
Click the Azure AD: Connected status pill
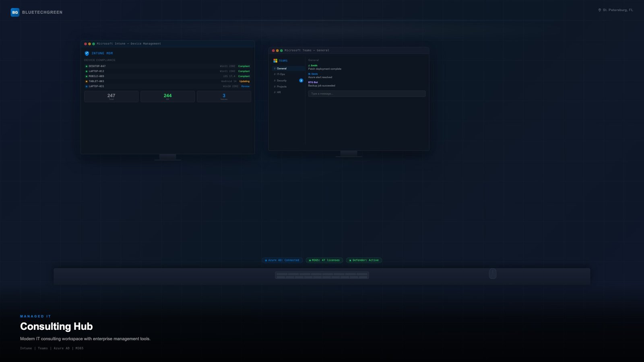[x=282, y=260]
